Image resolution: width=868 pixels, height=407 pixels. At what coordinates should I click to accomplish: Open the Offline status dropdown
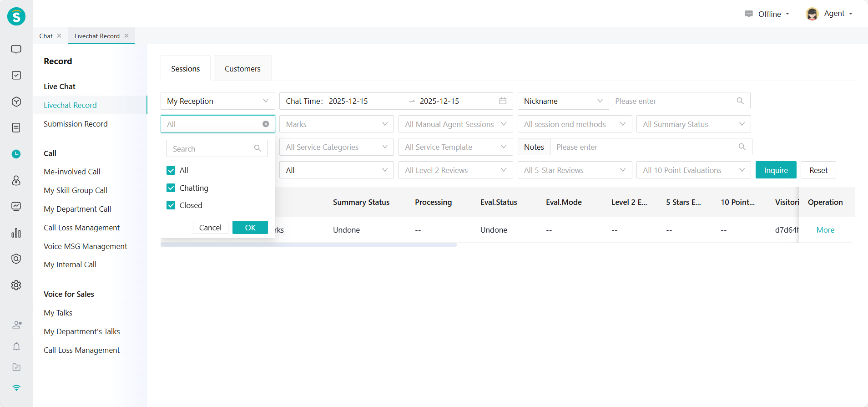click(x=769, y=14)
